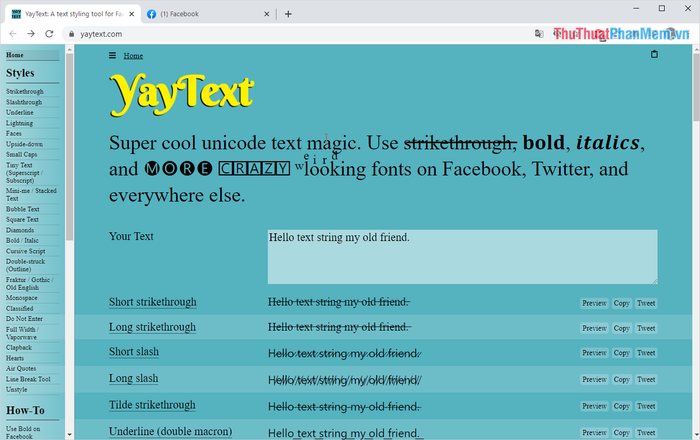This screenshot has width=700, height=440.
Task: Open Bold / Italic in sidebar
Action: click(x=22, y=241)
